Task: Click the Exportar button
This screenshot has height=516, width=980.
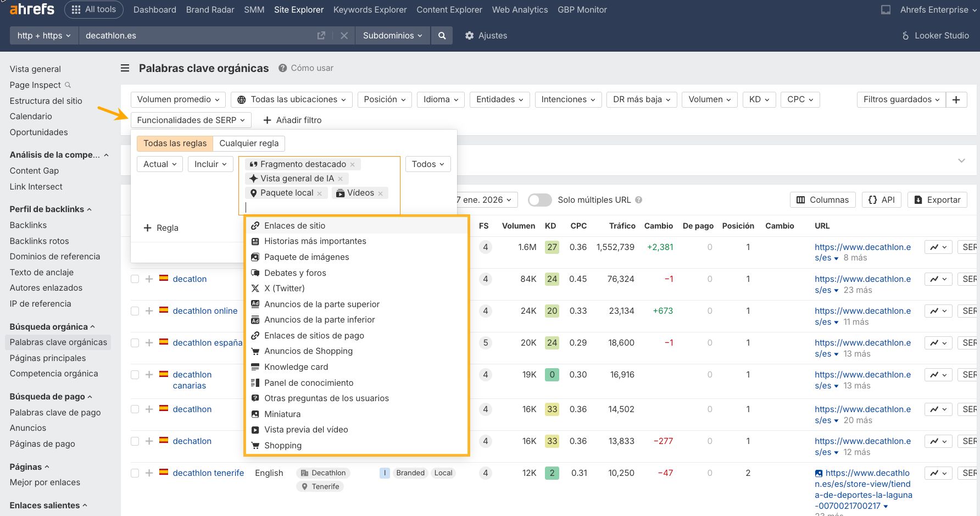Action: pyautogui.click(x=937, y=200)
